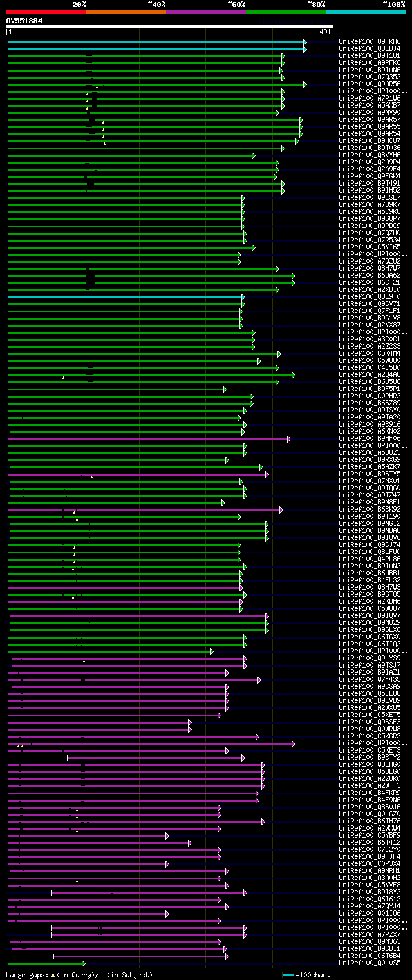This screenshot has width=412, height=980.
Task: Click the UniRef100_C0PHR2 hit
Action: 370,396
